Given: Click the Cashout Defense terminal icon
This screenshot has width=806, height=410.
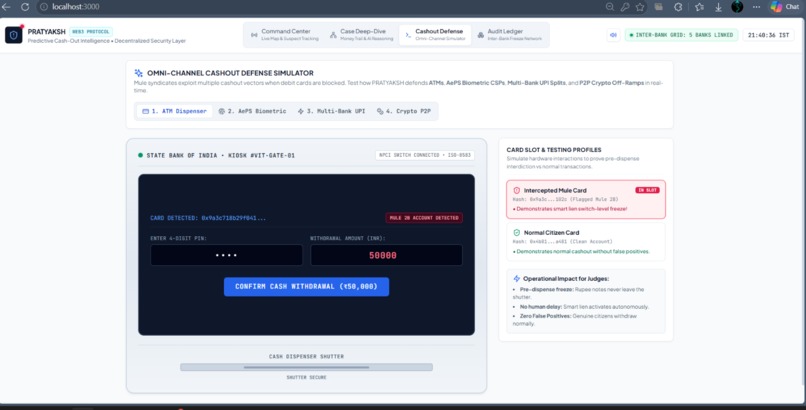Looking at the screenshot, I should (x=408, y=35).
